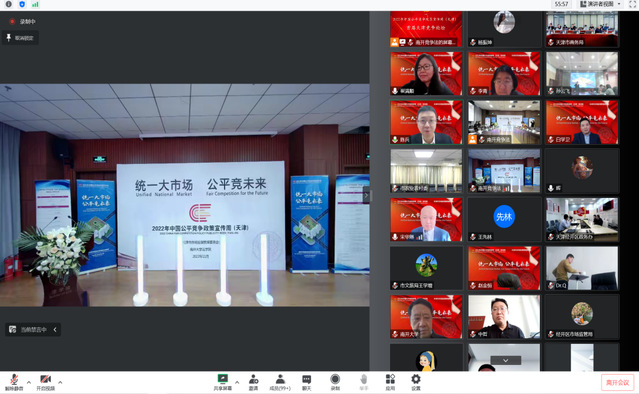This screenshot has width=639, height=394.
Task: Start recording with the 录制 icon
Action: (335, 382)
